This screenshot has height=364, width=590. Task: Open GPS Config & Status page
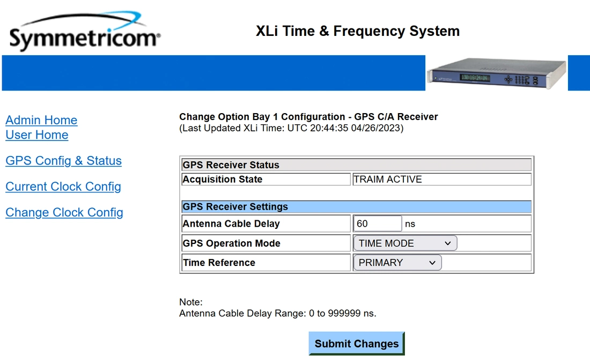(x=64, y=161)
